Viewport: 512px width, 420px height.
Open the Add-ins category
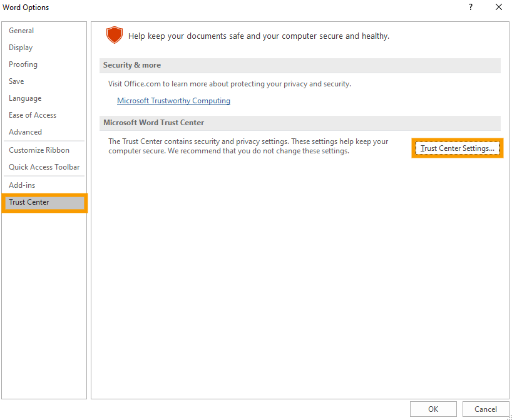pyautogui.click(x=22, y=185)
